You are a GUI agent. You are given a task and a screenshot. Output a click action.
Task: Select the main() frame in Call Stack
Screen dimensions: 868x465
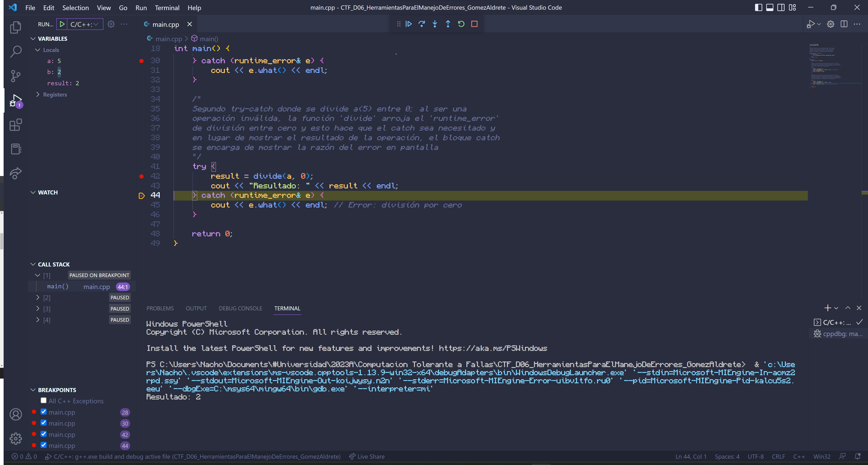(x=58, y=286)
